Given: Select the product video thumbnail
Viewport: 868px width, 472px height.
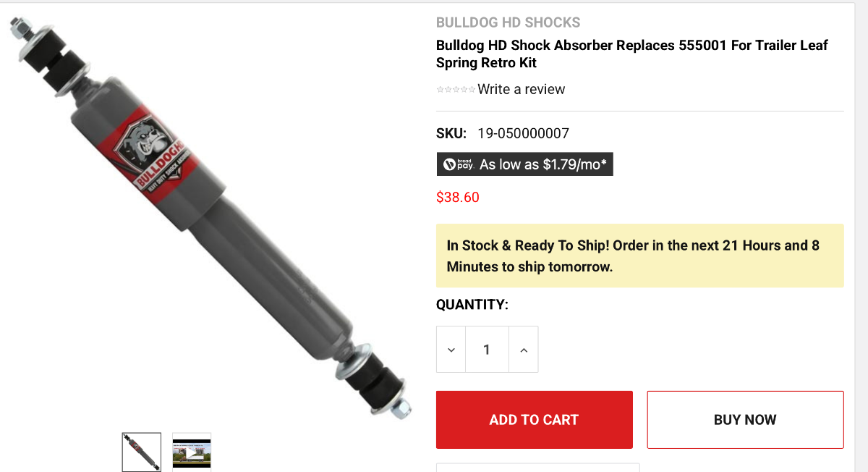Looking at the screenshot, I should [x=192, y=452].
